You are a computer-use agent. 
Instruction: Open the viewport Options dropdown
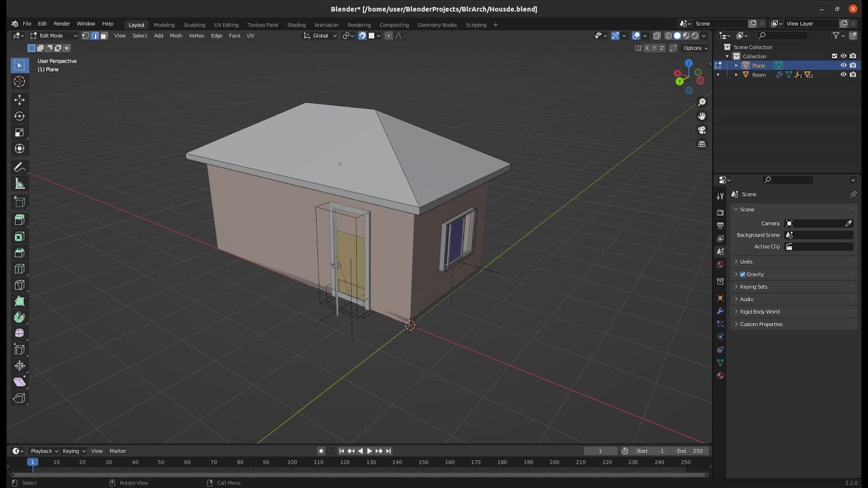695,48
